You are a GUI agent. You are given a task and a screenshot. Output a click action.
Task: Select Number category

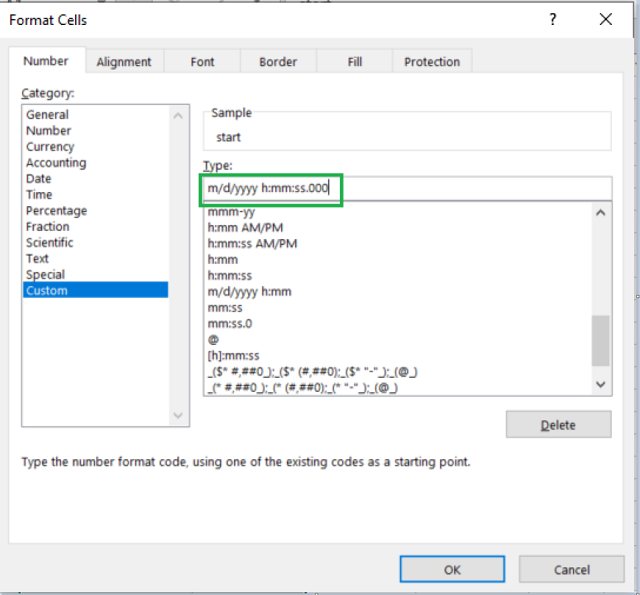tap(96, 131)
